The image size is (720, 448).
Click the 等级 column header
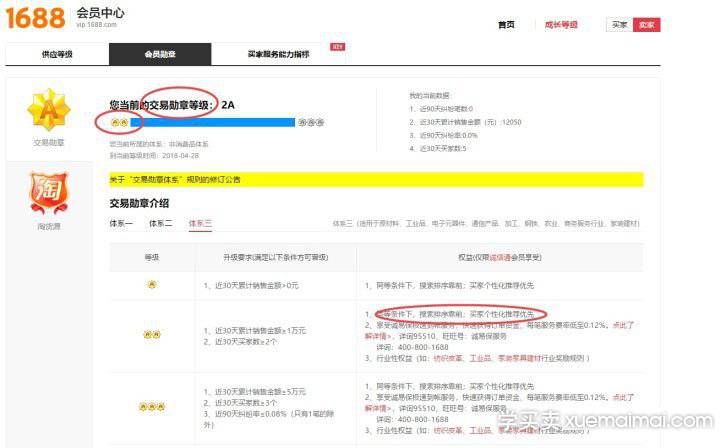pyautogui.click(x=152, y=258)
